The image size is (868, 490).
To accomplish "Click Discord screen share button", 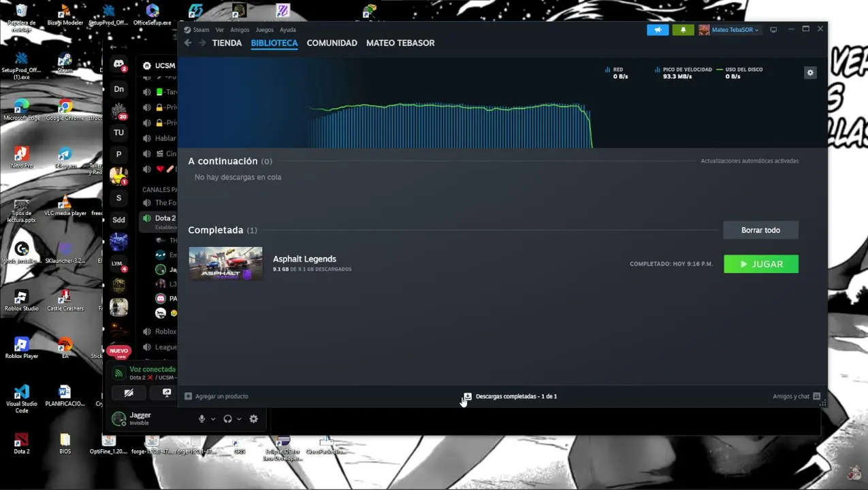I will point(166,393).
